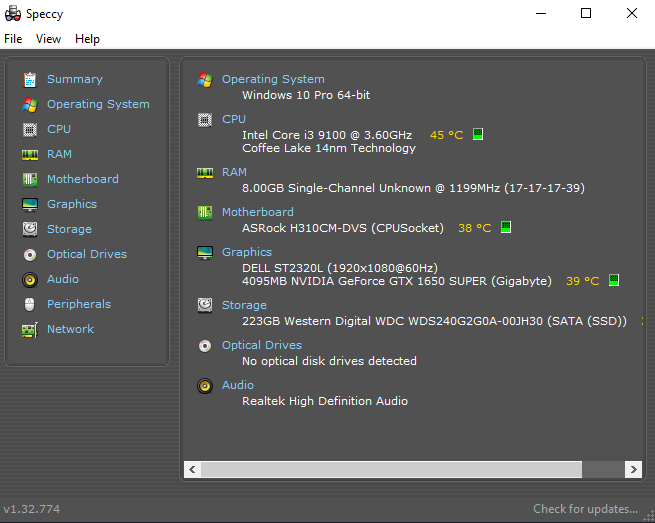The width and height of the screenshot is (655, 523).
Task: Click the green motherboard temperature indicator icon
Action: [506, 227]
